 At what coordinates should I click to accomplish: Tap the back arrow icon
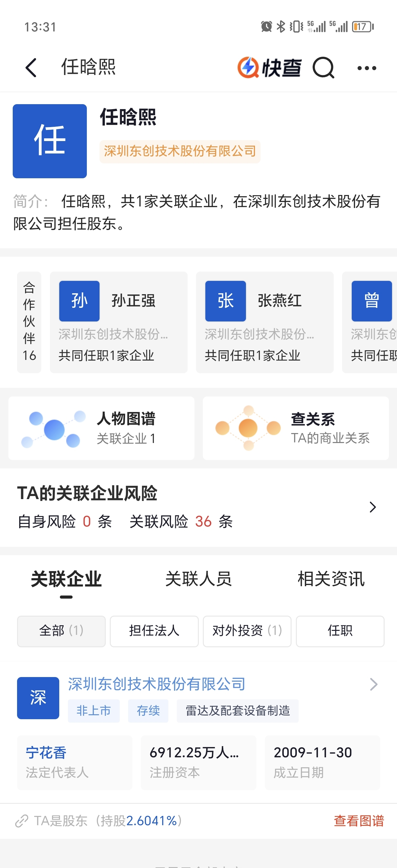pos(31,68)
